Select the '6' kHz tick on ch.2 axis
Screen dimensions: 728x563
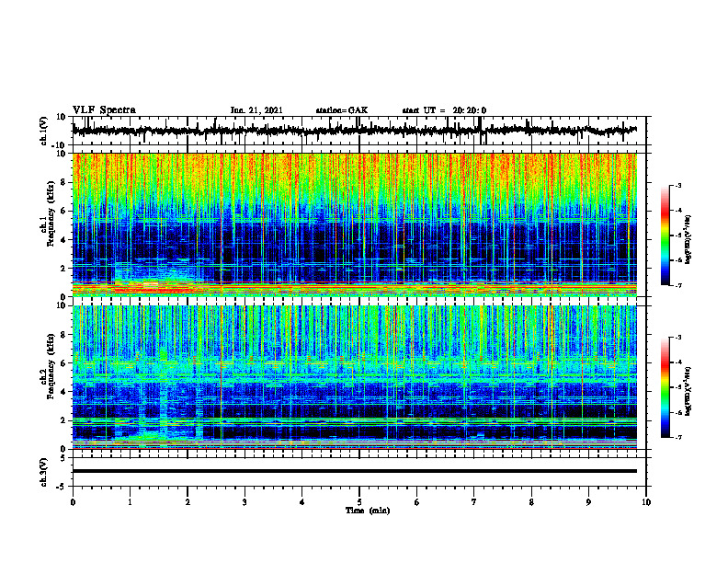coord(63,363)
